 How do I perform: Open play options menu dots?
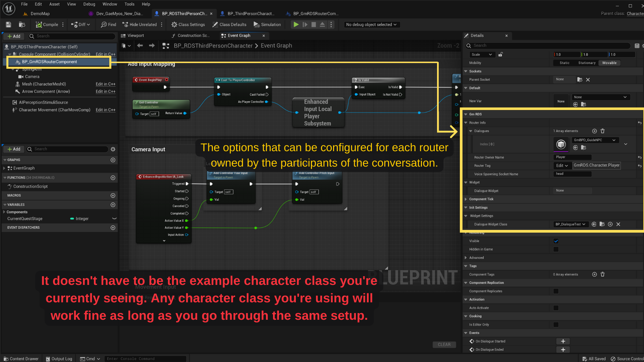coord(331,24)
